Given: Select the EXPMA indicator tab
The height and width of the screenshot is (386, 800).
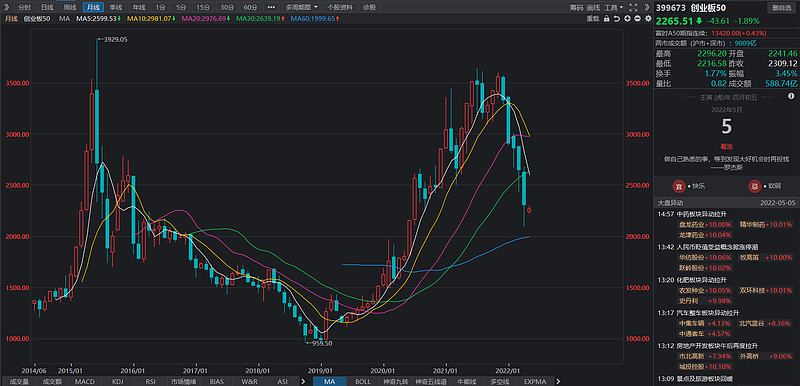Looking at the screenshot, I should 535,381.
